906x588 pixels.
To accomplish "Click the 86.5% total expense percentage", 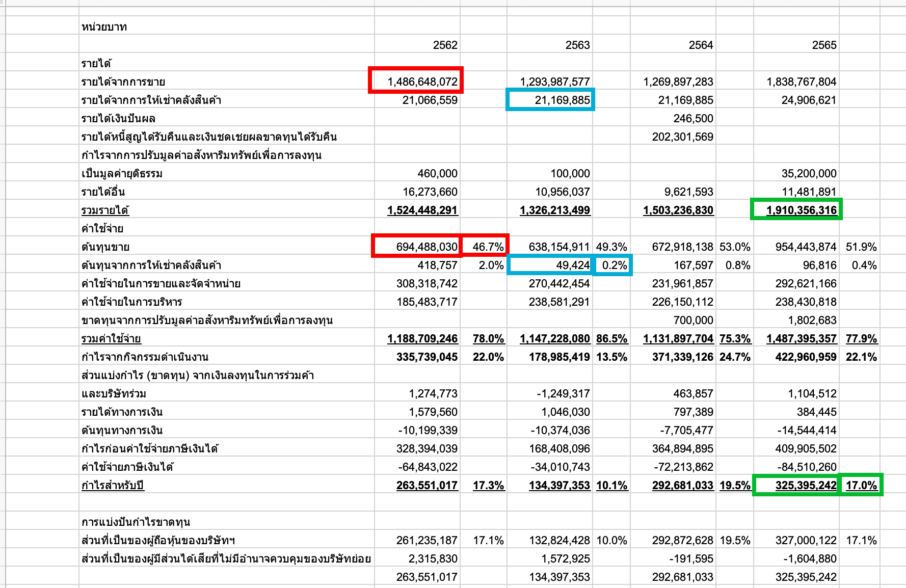I will coord(611,338).
